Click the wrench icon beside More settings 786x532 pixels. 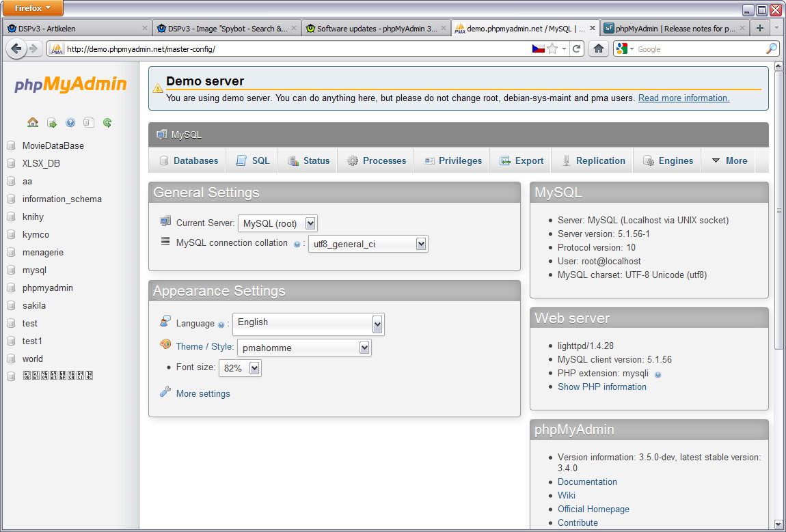point(165,392)
